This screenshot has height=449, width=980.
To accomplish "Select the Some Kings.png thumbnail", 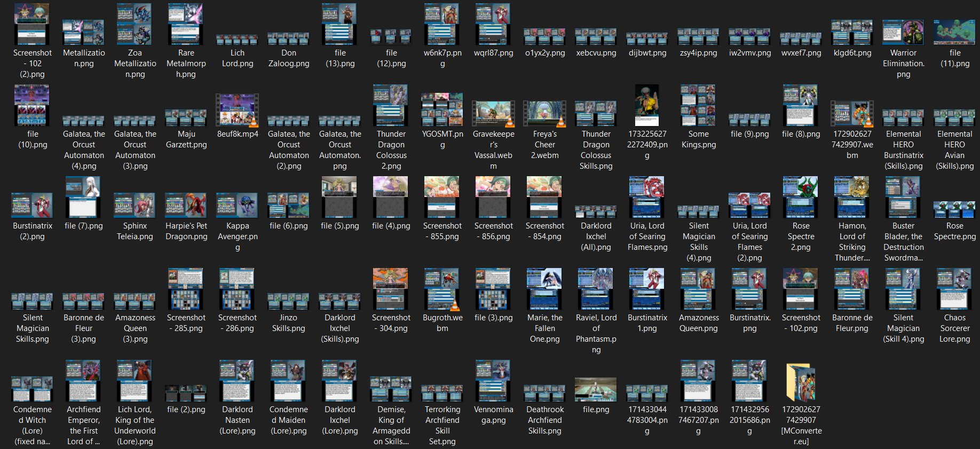I will pyautogui.click(x=698, y=105).
